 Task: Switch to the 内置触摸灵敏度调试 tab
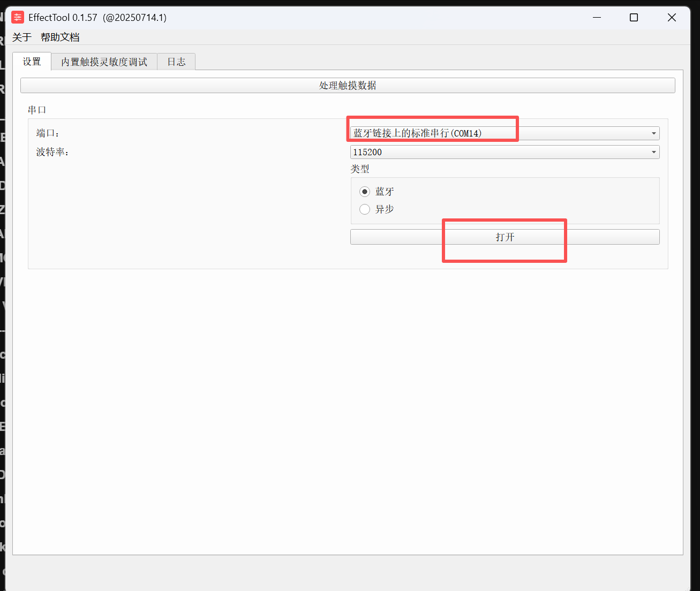pos(104,62)
